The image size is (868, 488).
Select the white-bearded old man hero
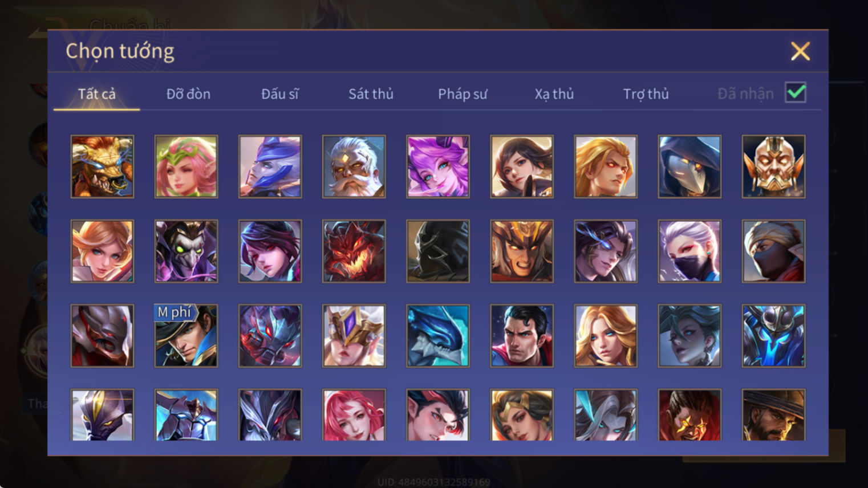[354, 166]
